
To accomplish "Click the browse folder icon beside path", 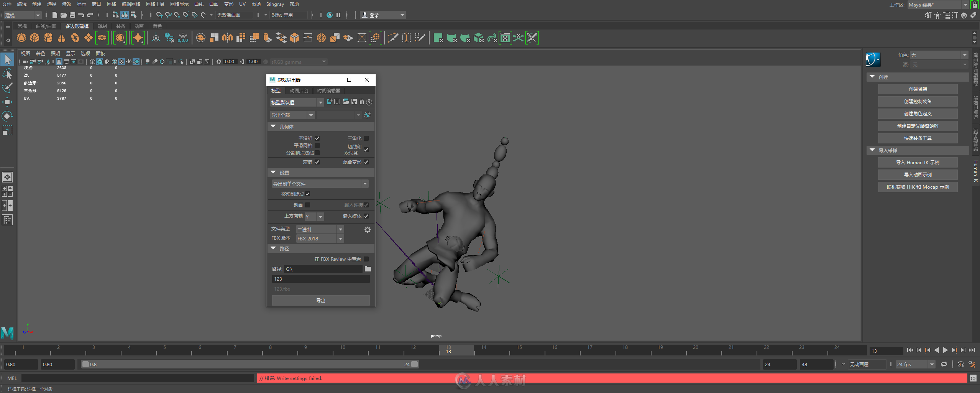I will (368, 269).
